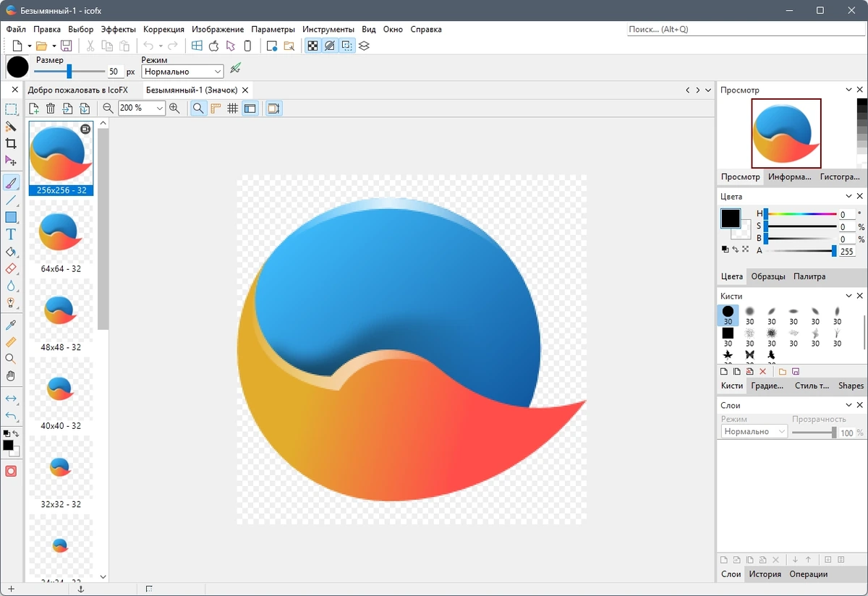868x596 pixels.
Task: Select the Line tool
Action: click(11, 200)
